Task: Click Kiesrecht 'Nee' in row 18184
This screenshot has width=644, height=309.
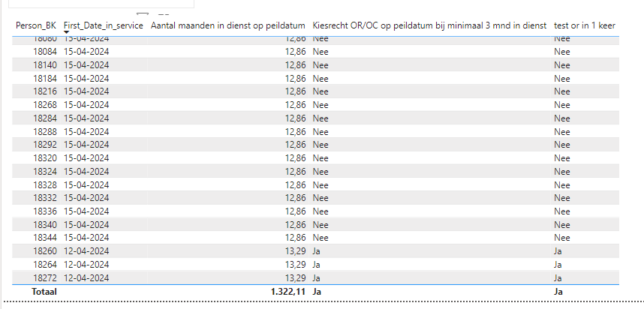Action: pos(320,79)
